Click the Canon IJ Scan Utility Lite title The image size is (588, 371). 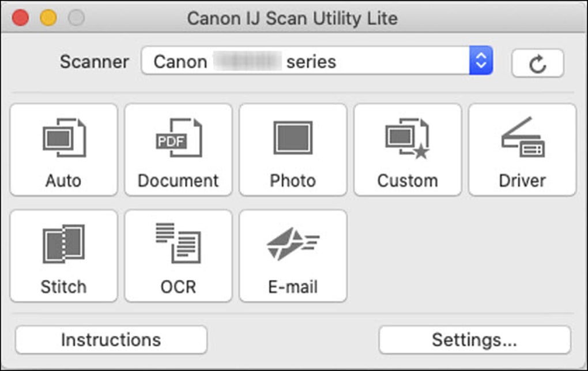(293, 18)
